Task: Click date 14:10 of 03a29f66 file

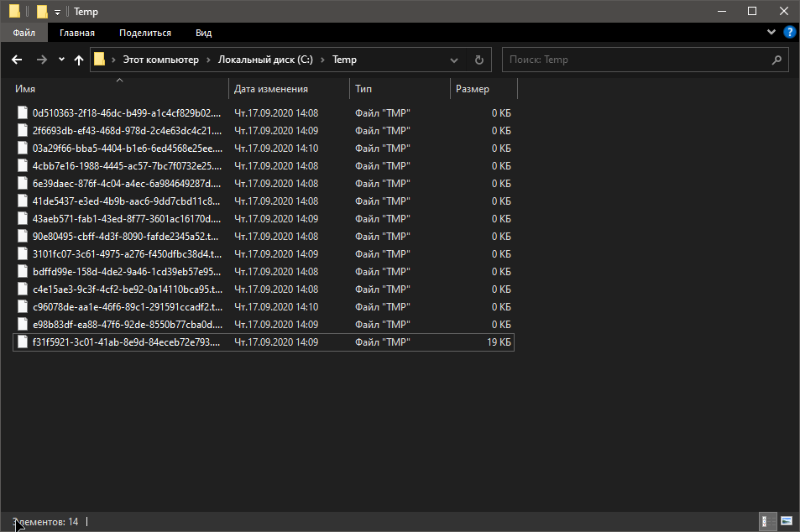Action: pyautogui.click(x=276, y=149)
